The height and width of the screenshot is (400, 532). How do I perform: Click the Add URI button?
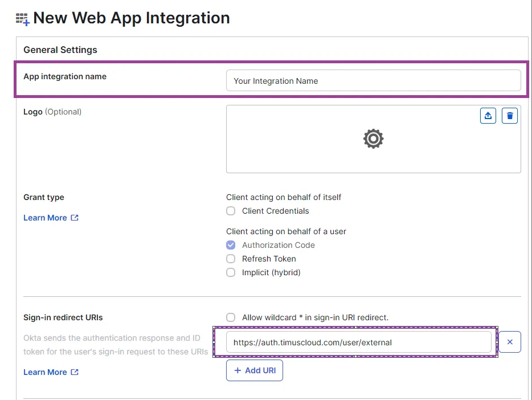coord(255,370)
